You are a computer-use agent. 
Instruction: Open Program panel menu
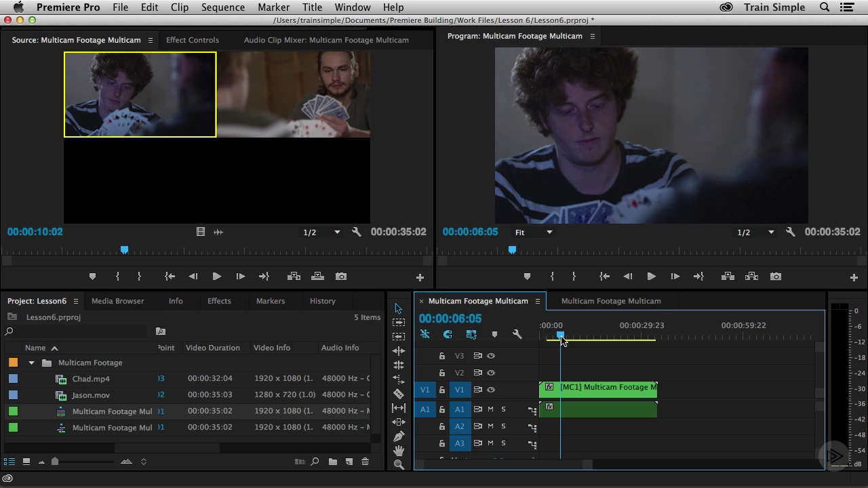pyautogui.click(x=592, y=36)
